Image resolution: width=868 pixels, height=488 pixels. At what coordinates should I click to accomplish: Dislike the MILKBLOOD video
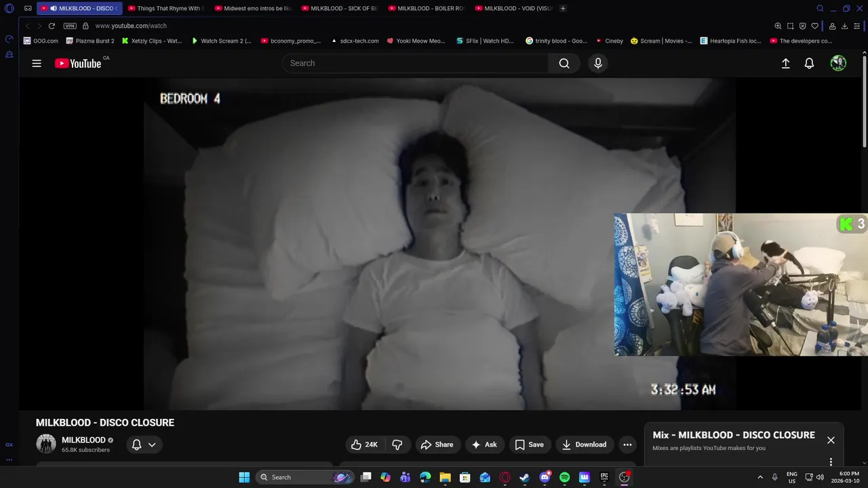click(x=397, y=445)
